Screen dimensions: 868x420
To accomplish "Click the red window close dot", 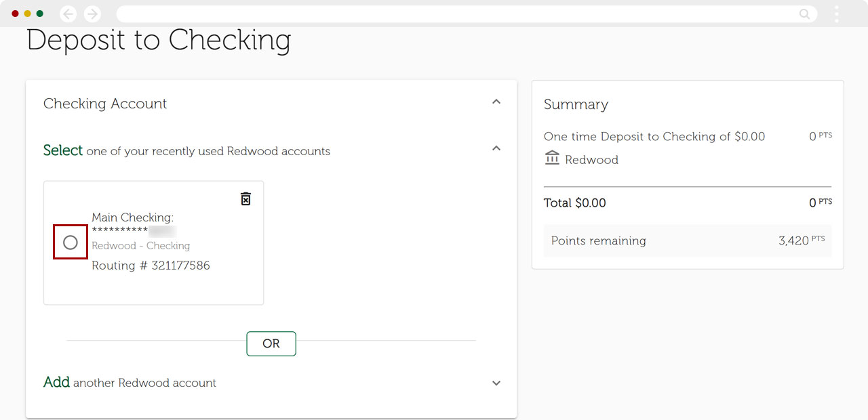I will [x=15, y=14].
